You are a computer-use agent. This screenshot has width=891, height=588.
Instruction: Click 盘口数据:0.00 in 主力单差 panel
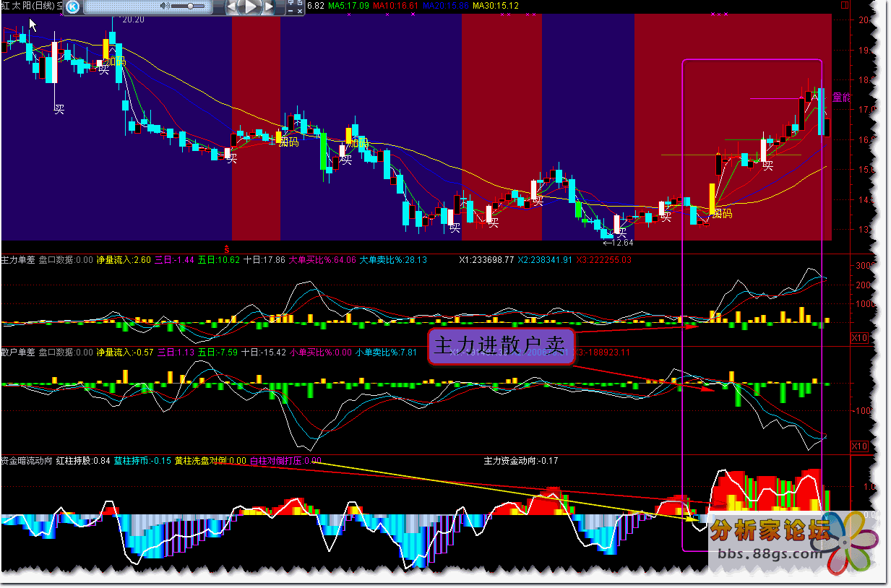pos(66,260)
